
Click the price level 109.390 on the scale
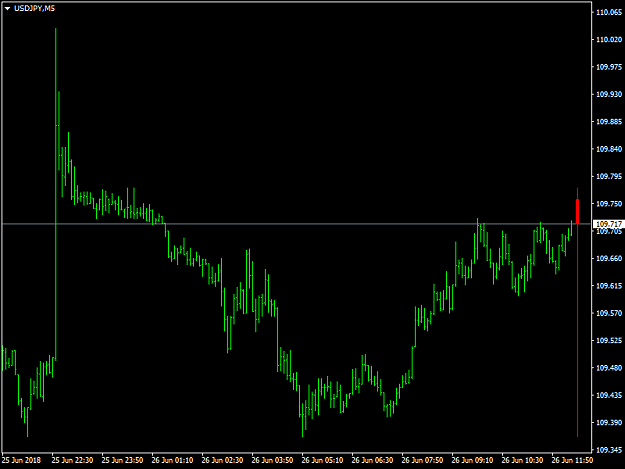pyautogui.click(x=609, y=422)
